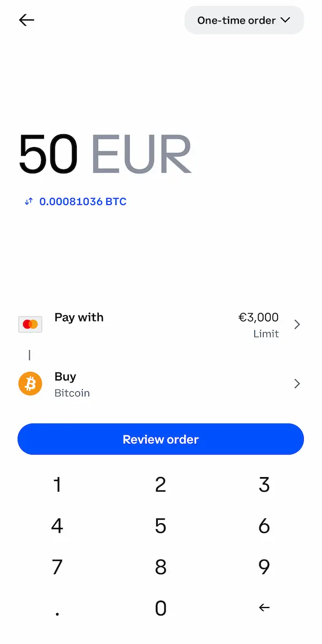Tap the 0.00081036 BTC conversion link
The image size is (322, 644).
[83, 202]
